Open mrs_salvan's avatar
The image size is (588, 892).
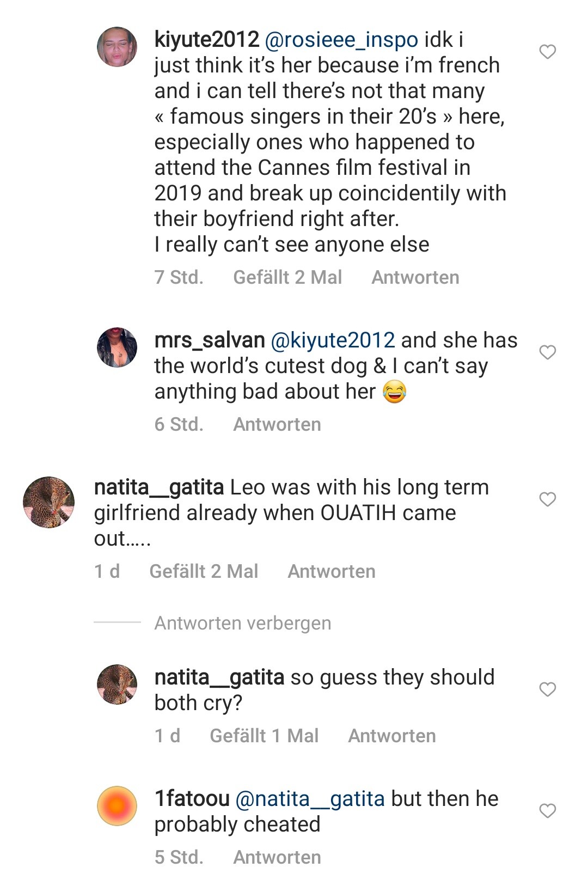[117, 347]
